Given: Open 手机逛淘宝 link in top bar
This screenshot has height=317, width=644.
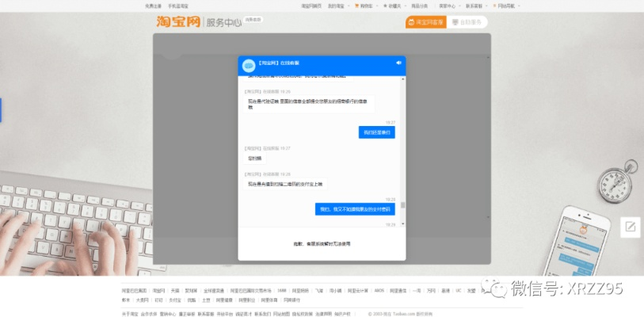Looking at the screenshot, I should click(x=178, y=6).
